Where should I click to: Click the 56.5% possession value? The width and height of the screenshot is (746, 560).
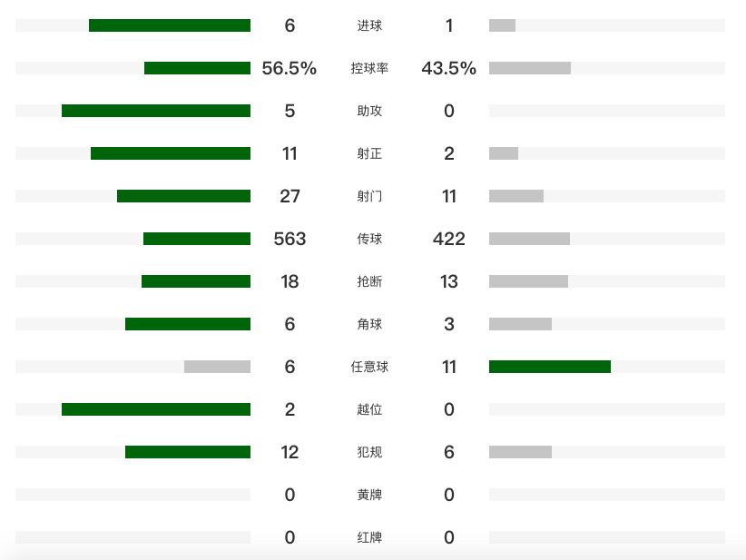pos(290,68)
